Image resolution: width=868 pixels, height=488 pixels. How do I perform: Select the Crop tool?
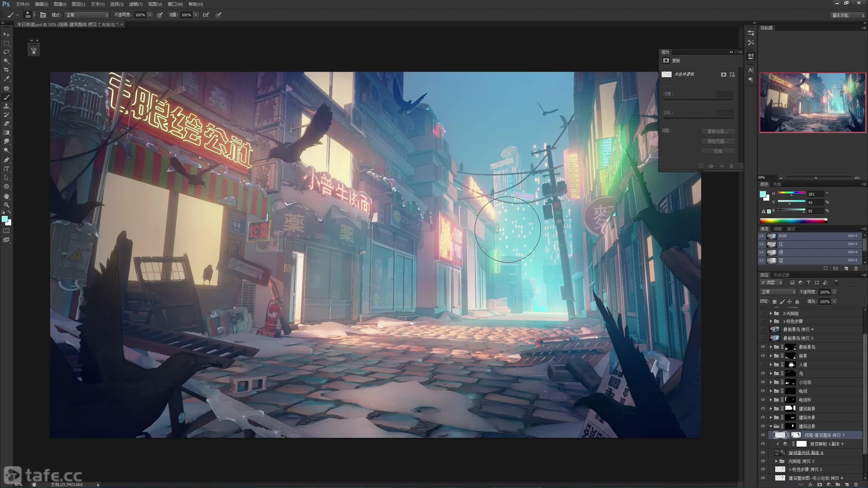click(6, 70)
